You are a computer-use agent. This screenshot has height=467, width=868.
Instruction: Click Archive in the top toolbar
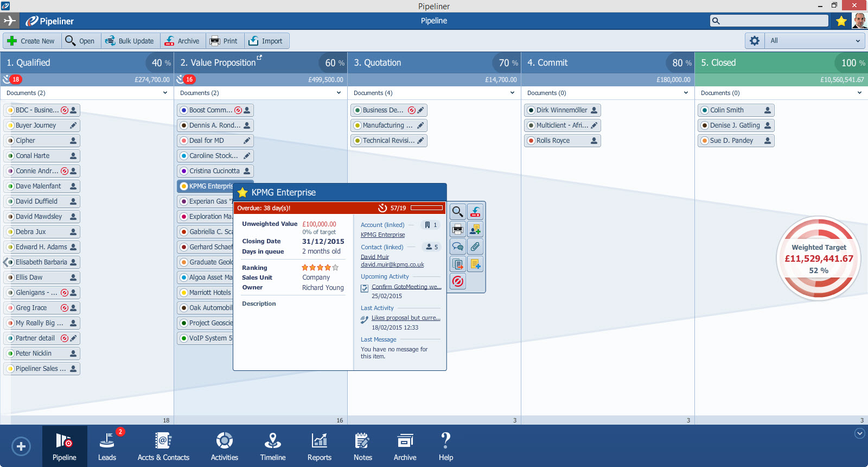(182, 41)
